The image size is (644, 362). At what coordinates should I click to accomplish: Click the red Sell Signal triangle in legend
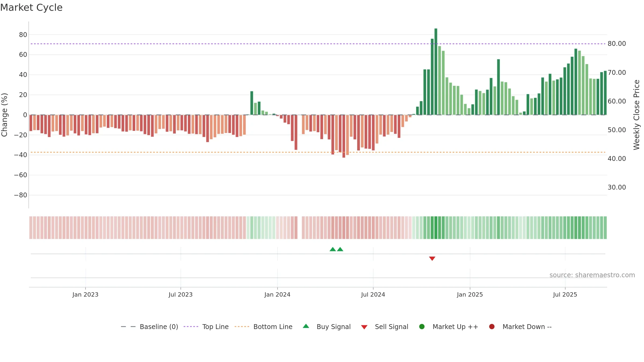coord(364,327)
